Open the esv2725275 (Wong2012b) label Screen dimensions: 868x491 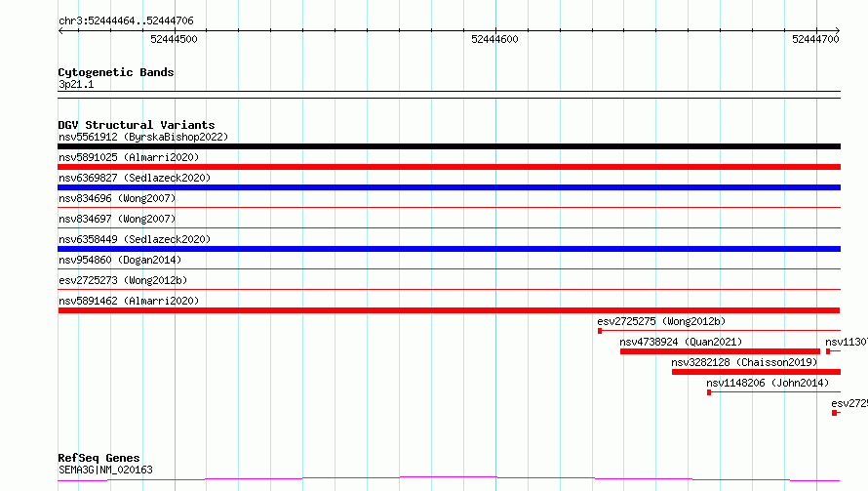[661, 321]
